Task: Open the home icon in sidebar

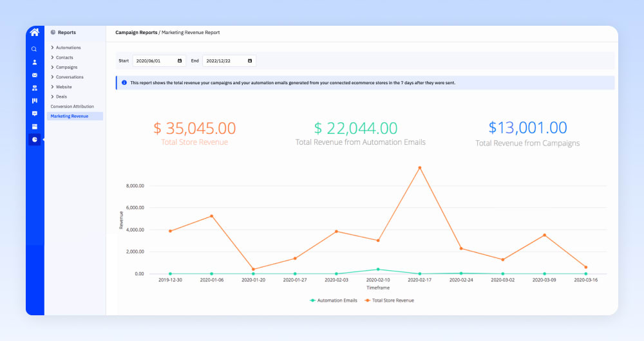Action: [35, 32]
